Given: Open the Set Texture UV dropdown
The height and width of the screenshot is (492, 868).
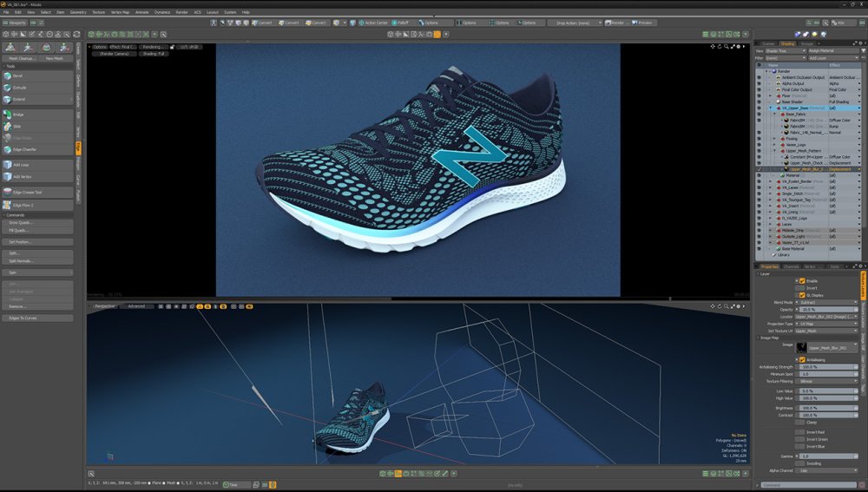Looking at the screenshot, I should click(x=826, y=331).
